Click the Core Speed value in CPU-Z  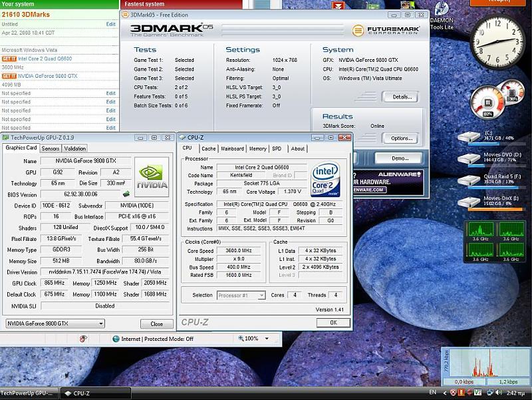tap(239, 251)
